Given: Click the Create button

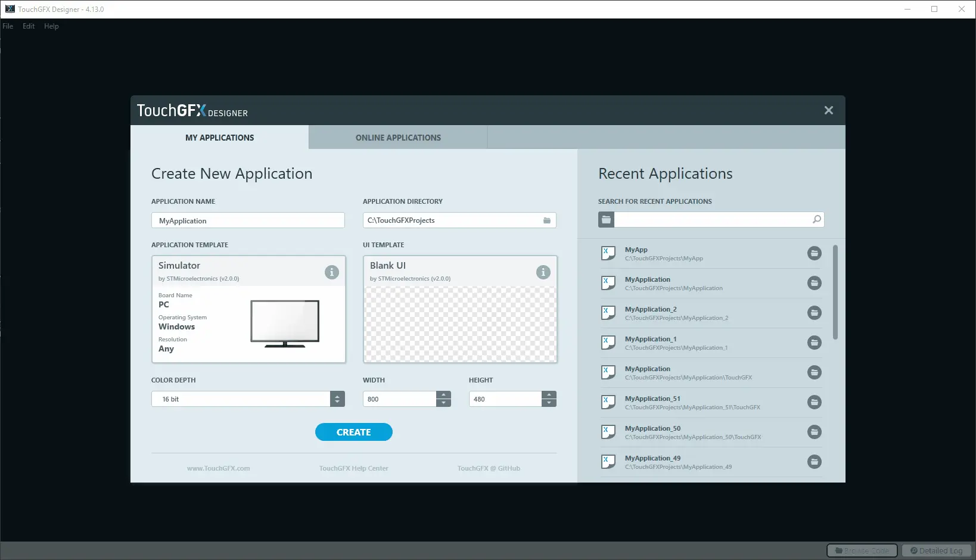Looking at the screenshot, I should 354,432.
